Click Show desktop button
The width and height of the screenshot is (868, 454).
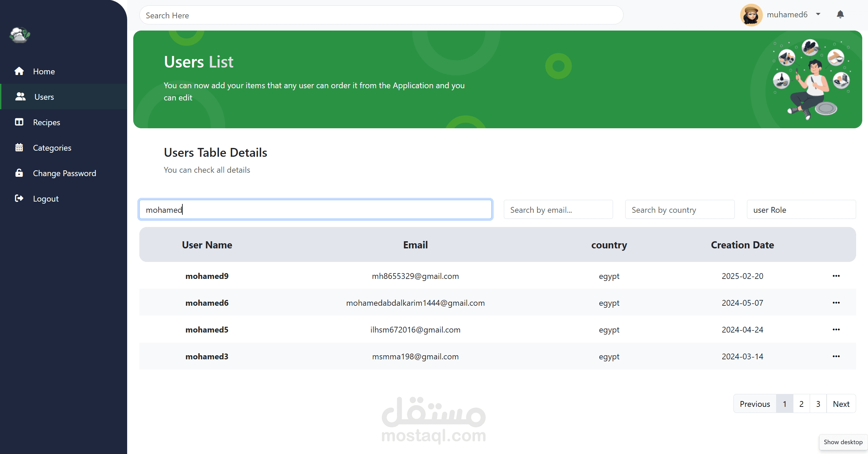(843, 442)
